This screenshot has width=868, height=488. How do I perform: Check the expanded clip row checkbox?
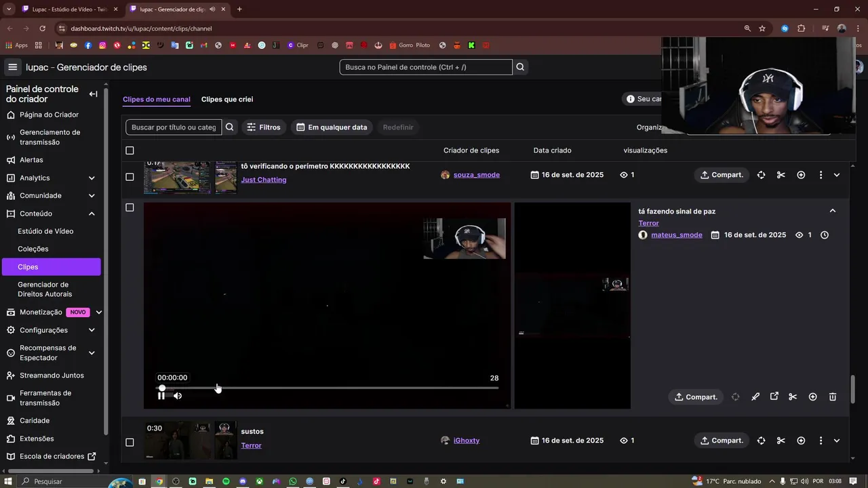pyautogui.click(x=130, y=207)
